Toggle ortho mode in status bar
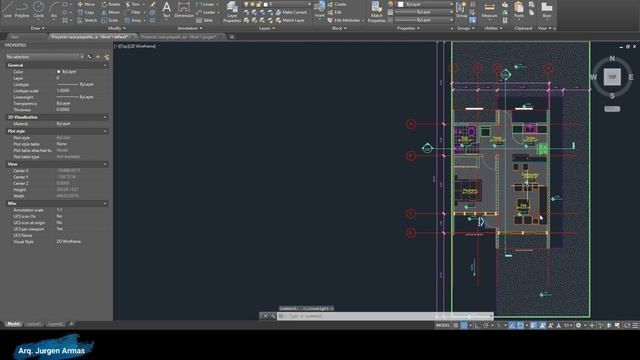 [x=478, y=325]
